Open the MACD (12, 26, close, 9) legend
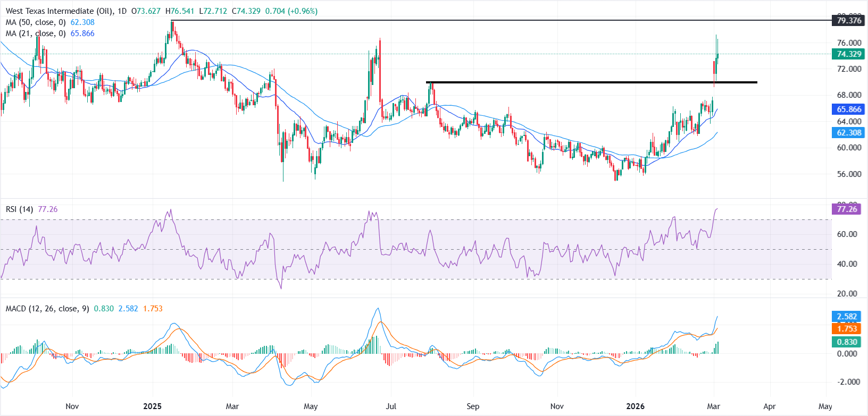 coord(47,309)
